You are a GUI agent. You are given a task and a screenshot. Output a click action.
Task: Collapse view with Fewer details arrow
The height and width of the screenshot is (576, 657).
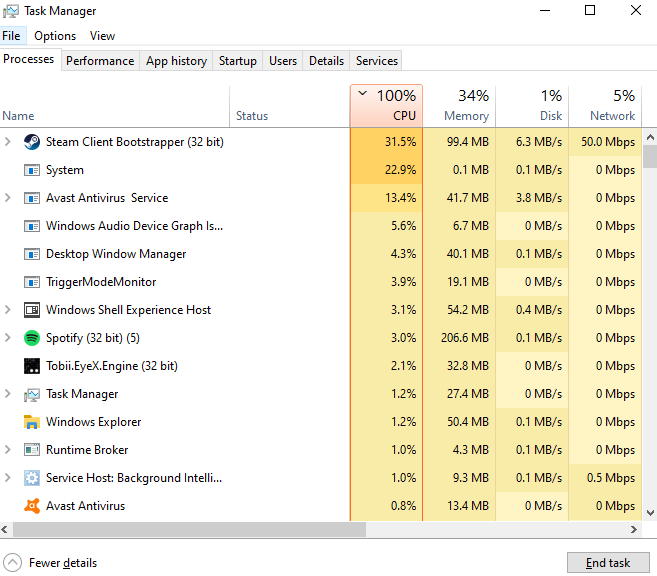[13, 563]
